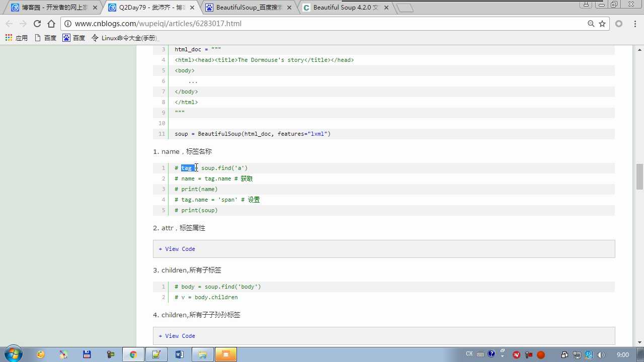Open the orange application taskbar button

226,354
